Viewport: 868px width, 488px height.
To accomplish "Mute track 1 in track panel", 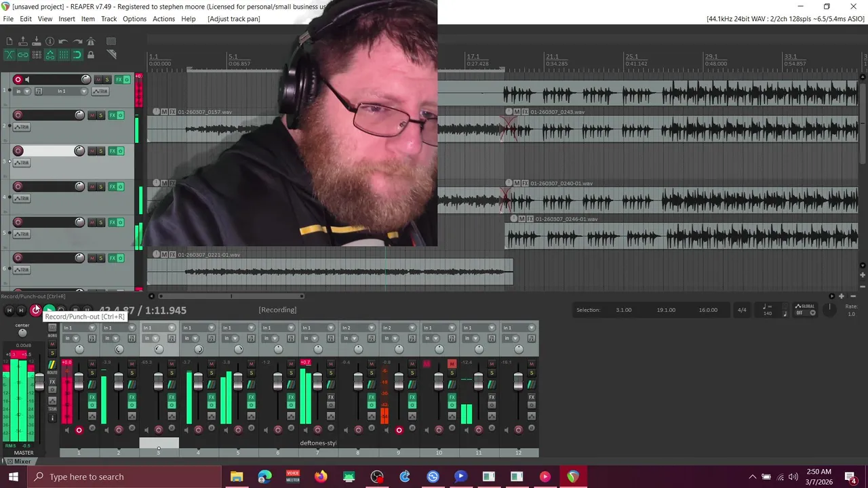I will 98,80.
